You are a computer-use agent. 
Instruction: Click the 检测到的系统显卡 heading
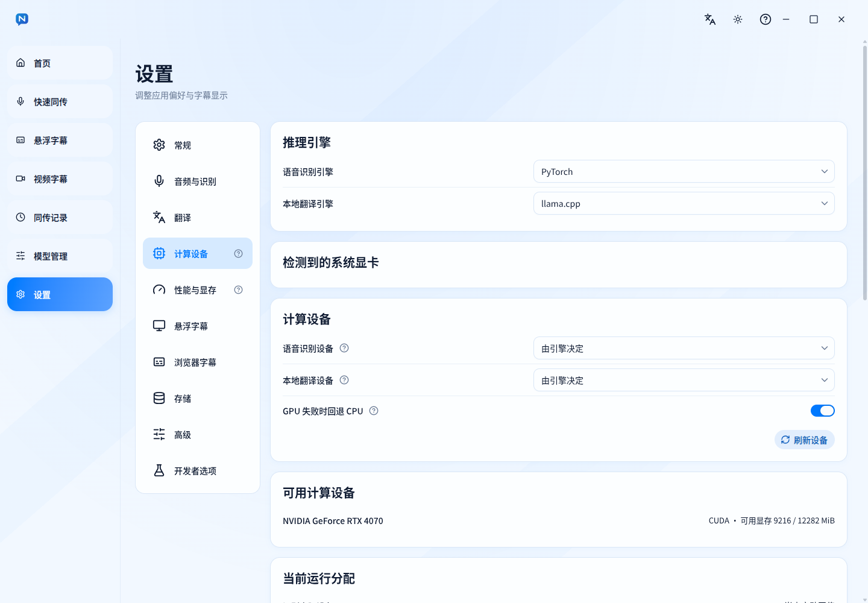tap(331, 262)
